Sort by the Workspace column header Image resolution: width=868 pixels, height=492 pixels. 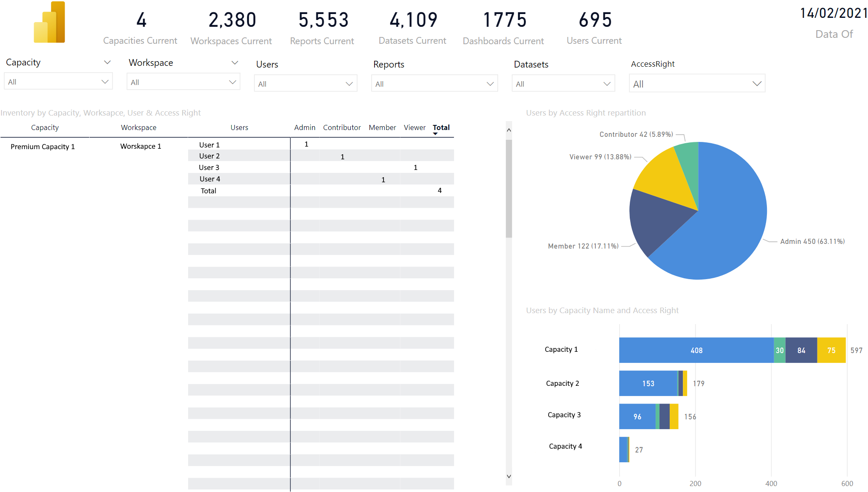(139, 127)
